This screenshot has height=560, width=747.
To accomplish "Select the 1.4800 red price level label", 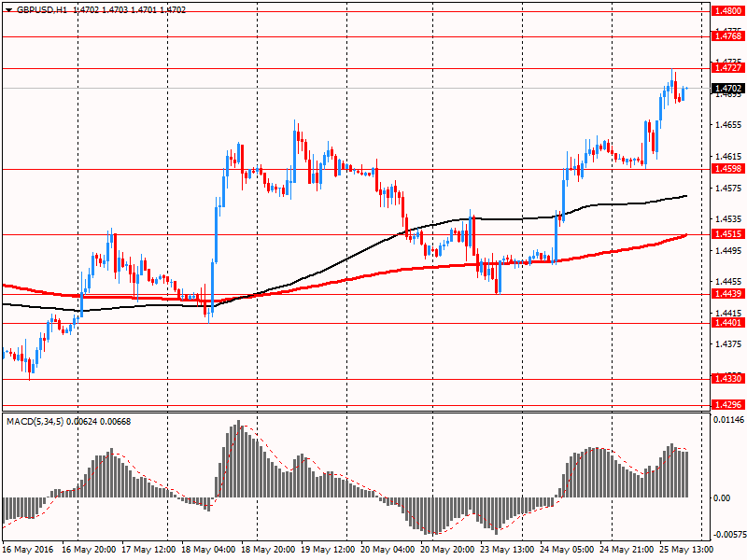I will [x=727, y=11].
